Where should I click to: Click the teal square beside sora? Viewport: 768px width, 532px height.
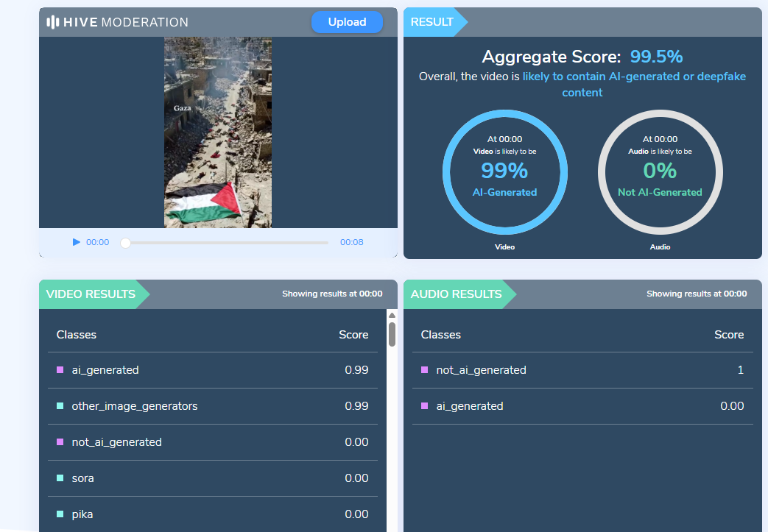click(60, 478)
